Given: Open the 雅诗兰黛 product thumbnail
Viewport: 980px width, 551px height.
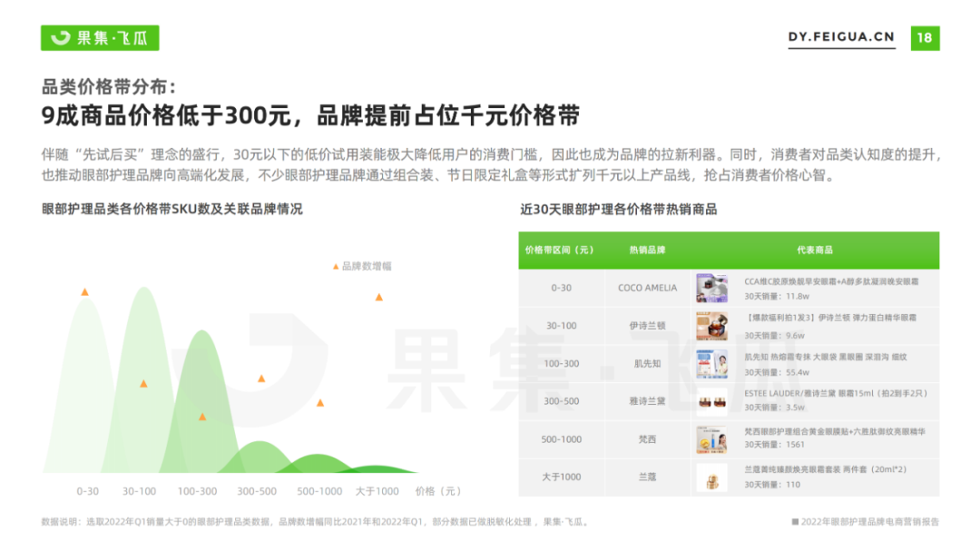Looking at the screenshot, I should [712, 401].
